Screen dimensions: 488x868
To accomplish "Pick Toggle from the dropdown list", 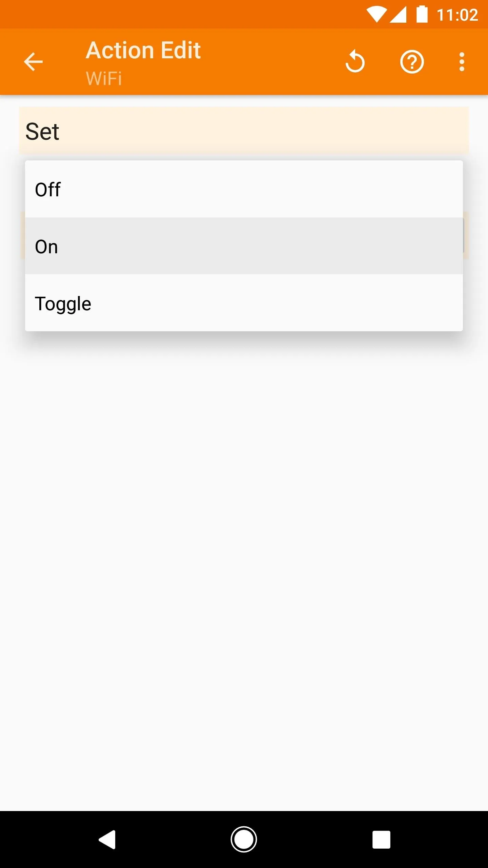I will (x=244, y=303).
